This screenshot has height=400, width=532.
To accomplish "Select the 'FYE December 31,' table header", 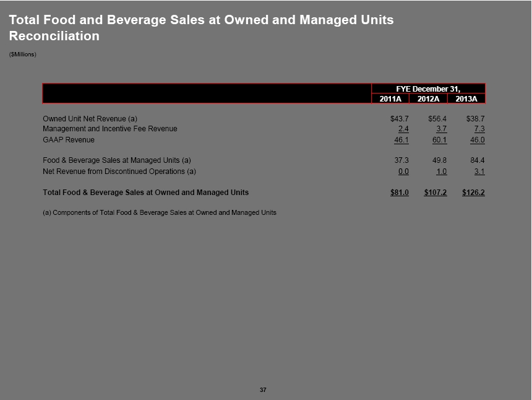I will (x=428, y=89).
